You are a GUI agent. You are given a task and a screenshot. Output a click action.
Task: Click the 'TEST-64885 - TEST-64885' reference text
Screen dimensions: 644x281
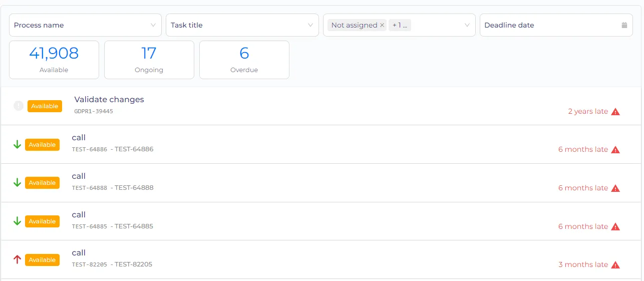(113, 226)
